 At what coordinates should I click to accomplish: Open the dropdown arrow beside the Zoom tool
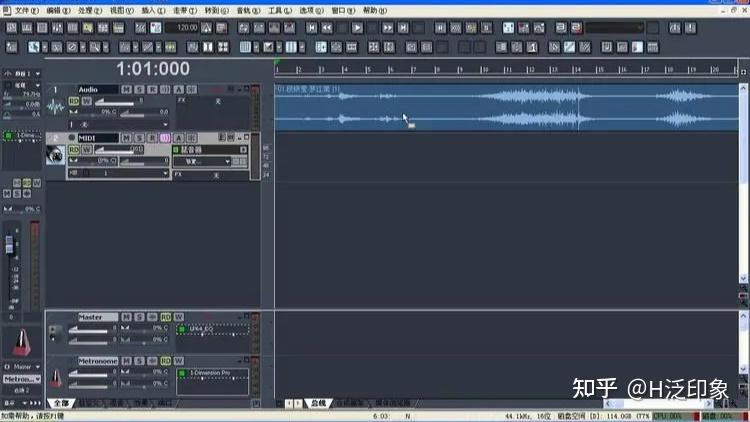pos(106,47)
